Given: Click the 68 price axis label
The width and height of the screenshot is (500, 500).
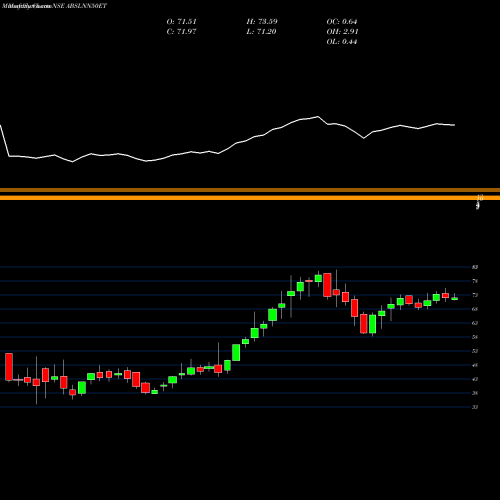Looking at the screenshot, I should point(475,309).
